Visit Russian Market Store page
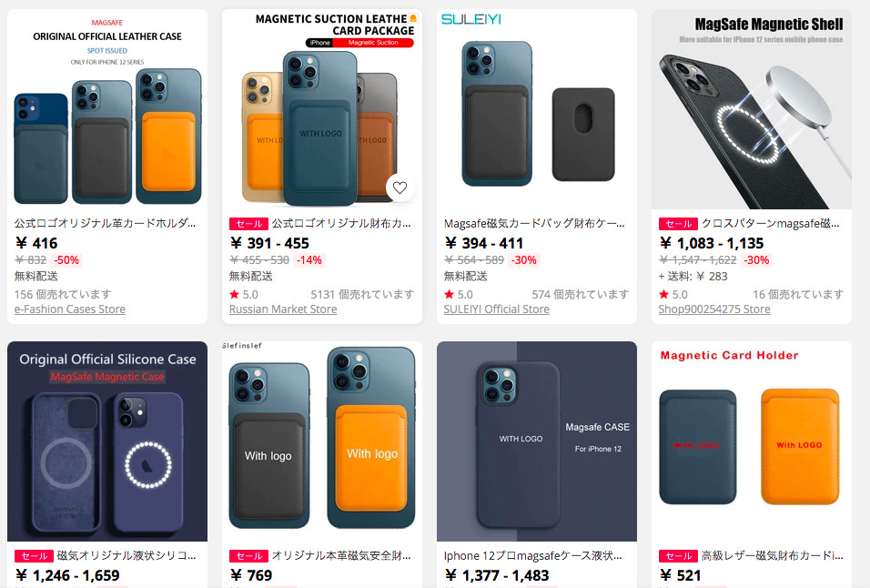Screen dimensions: 870x588 tap(283, 309)
